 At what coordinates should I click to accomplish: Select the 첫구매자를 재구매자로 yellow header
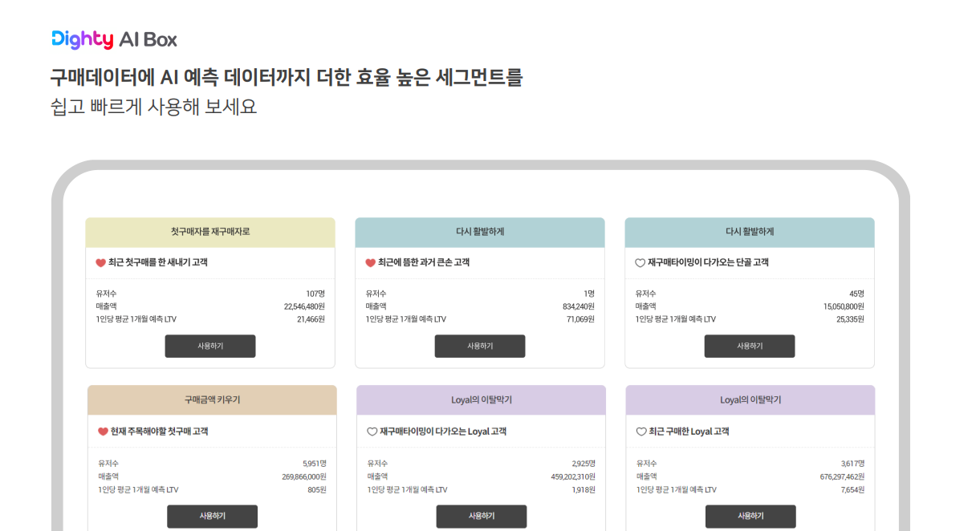coord(210,233)
